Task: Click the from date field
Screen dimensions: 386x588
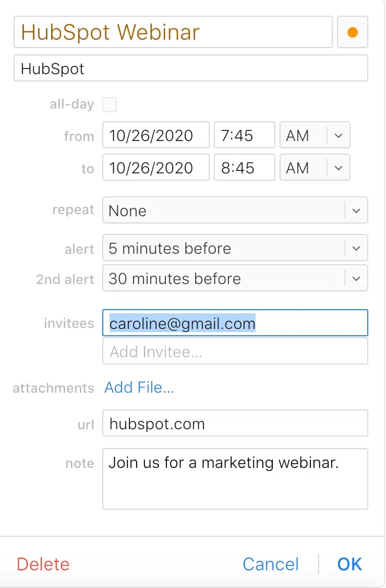Action: (155, 136)
